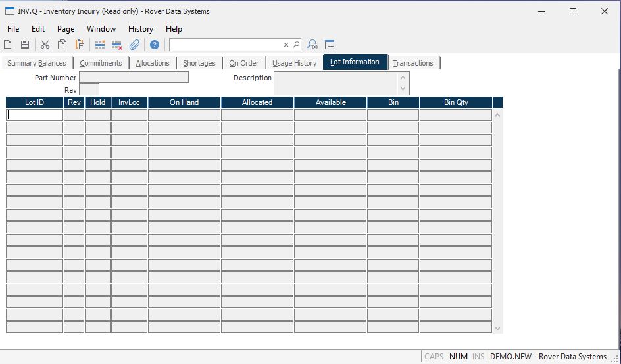Click the first Lot ID cell
Viewport: 621px width, 364px height.
coord(35,115)
